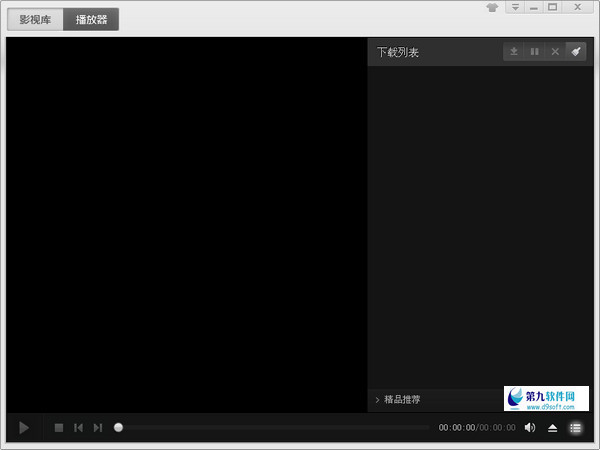Image resolution: width=600 pixels, height=450 pixels.
Task: Switch to the 影视库 tab
Action: pos(34,20)
